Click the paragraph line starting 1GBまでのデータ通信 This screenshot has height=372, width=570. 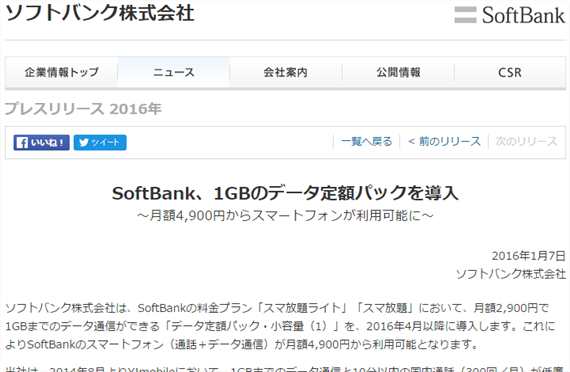point(280,326)
